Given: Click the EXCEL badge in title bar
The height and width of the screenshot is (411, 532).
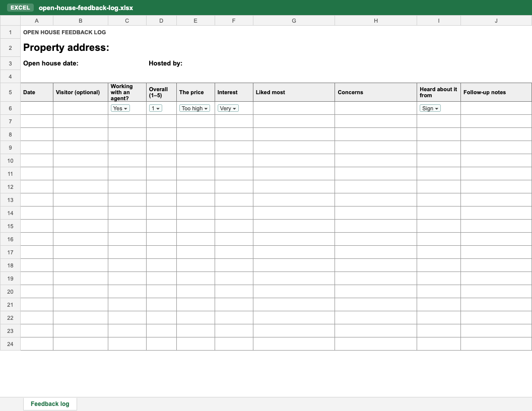Looking at the screenshot, I should [x=20, y=8].
